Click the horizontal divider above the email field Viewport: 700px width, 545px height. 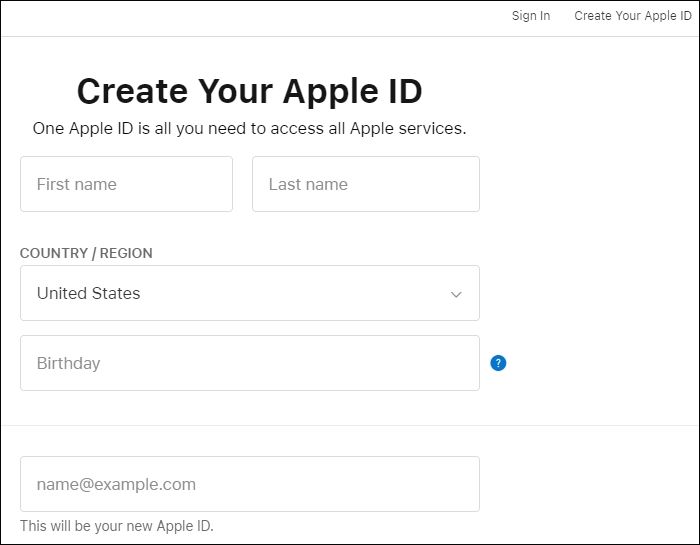350,425
